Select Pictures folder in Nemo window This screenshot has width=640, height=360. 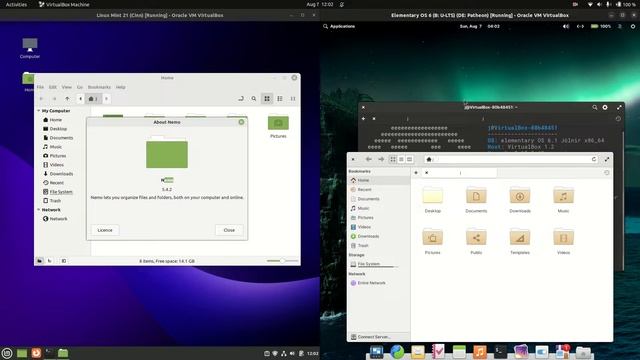278,127
